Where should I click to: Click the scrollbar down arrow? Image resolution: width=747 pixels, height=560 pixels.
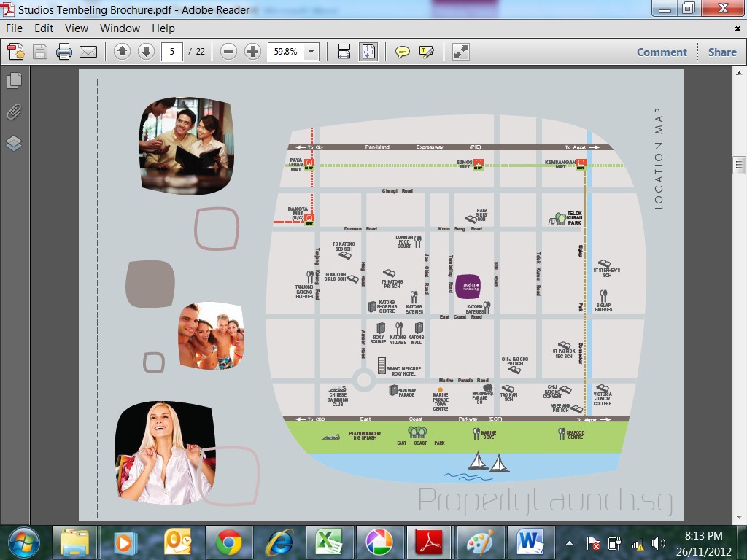(738, 517)
